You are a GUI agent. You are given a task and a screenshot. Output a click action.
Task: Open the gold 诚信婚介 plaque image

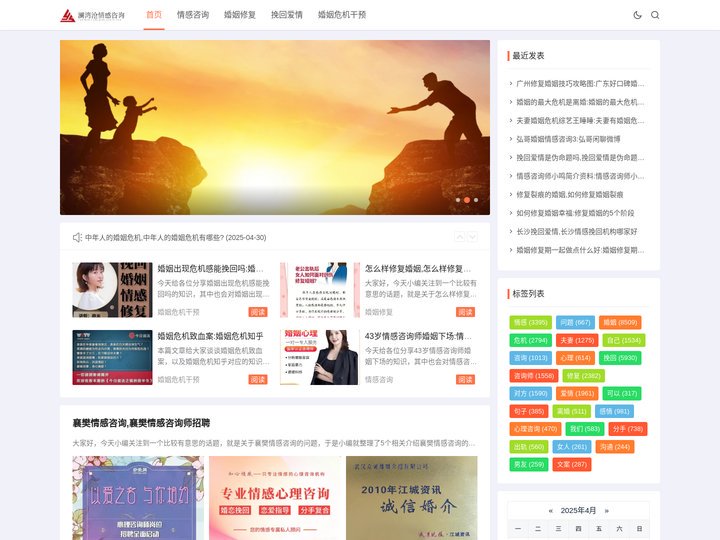pos(412,498)
